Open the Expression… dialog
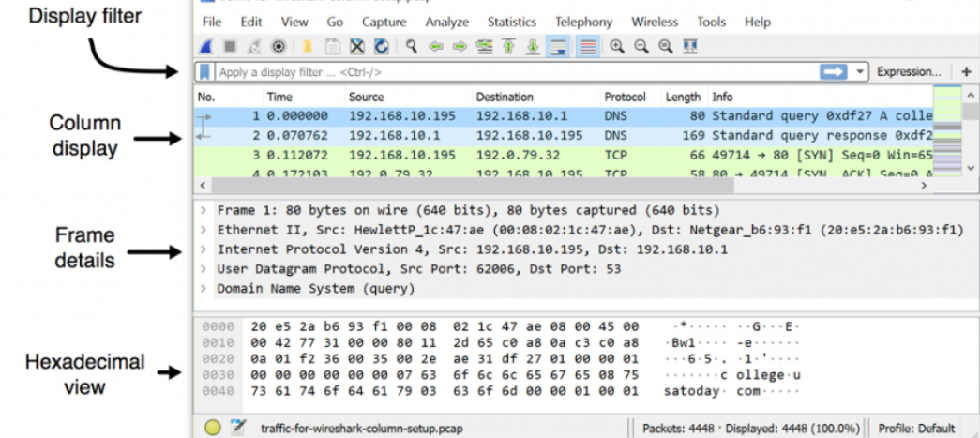The image size is (980, 438). 909,72
